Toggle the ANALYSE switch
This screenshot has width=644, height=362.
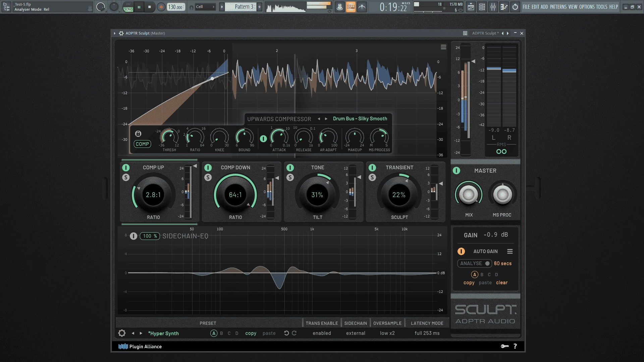tap(475, 263)
